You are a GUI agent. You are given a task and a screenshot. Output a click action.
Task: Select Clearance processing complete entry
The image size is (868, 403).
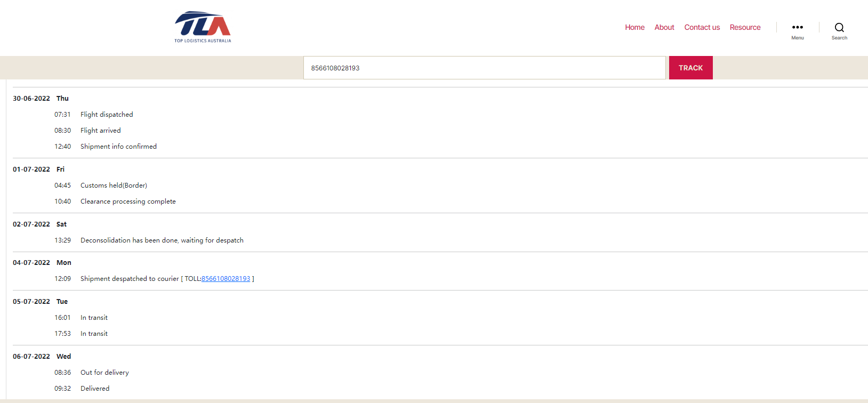[x=128, y=201]
